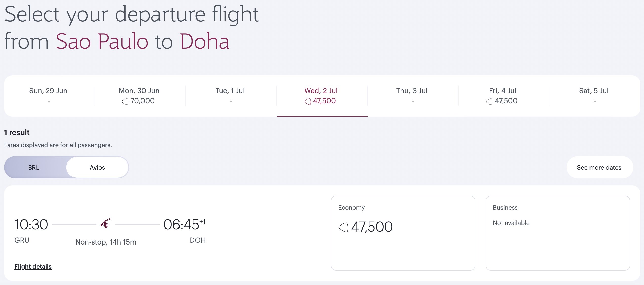The image size is (644, 285).
Task: Select the Fri, 4 Jul date tab
Action: pos(504,96)
